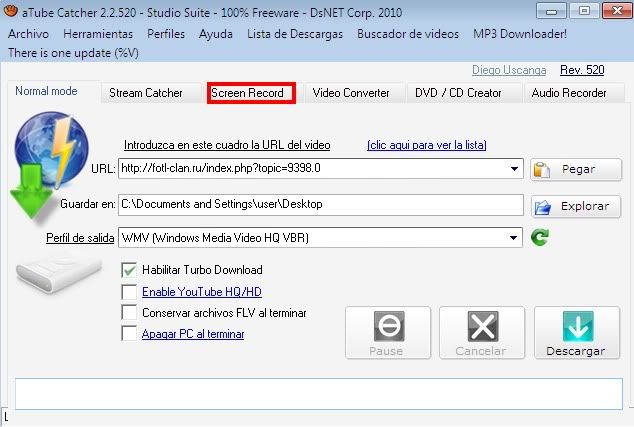
Task: Open the Lista de Descargas menu
Action: pos(295,34)
